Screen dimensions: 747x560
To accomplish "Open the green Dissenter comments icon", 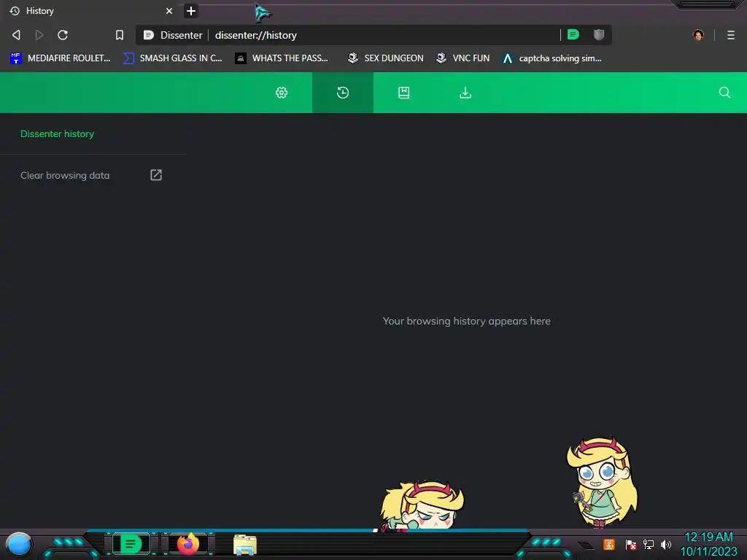I will (573, 34).
